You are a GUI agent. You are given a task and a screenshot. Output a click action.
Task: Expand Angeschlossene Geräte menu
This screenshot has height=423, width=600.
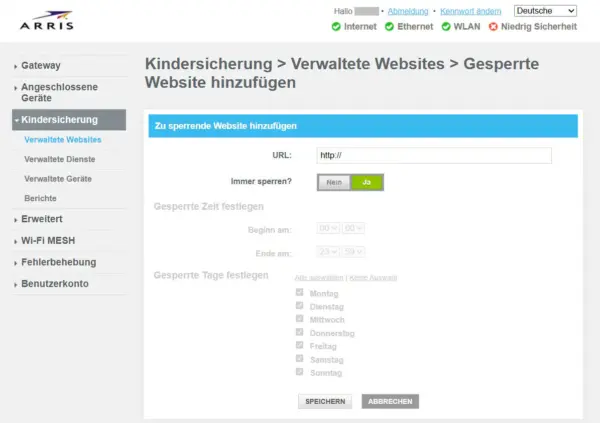[x=59, y=92]
